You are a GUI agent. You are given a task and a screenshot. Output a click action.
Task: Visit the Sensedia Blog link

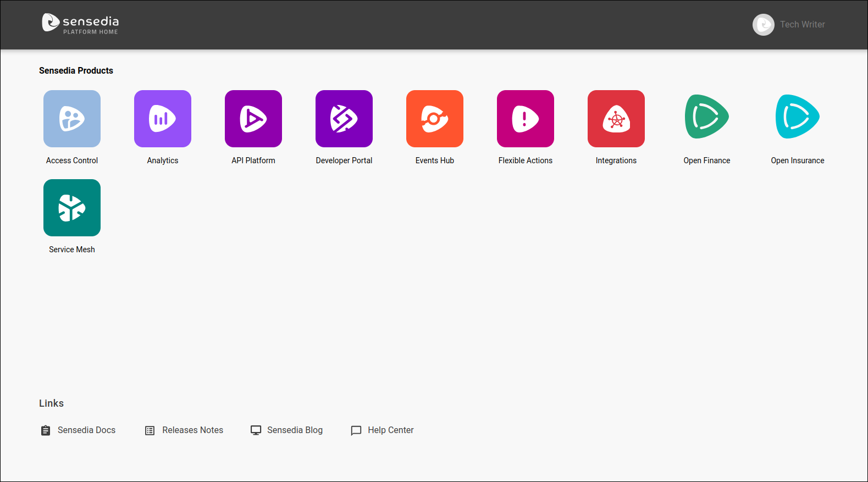295,430
